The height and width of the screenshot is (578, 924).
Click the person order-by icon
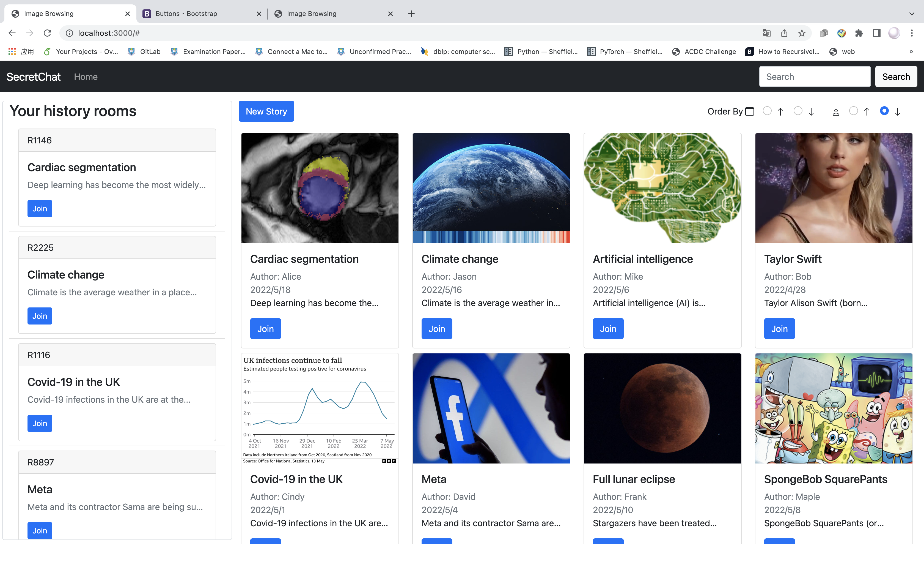point(836,112)
